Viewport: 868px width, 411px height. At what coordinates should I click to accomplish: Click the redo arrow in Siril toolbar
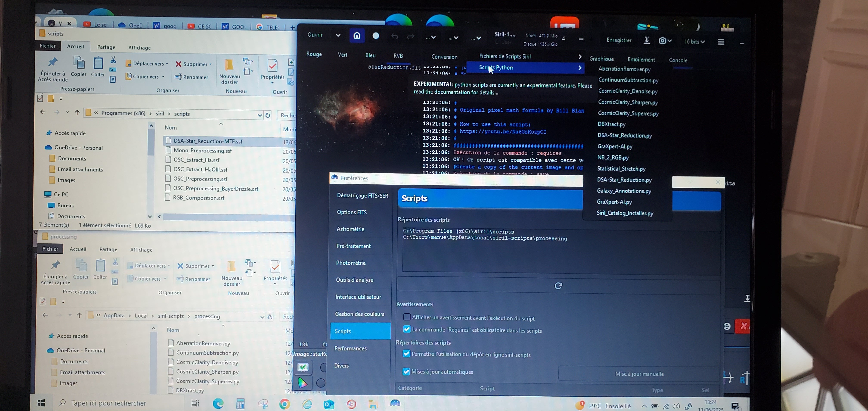click(x=410, y=36)
